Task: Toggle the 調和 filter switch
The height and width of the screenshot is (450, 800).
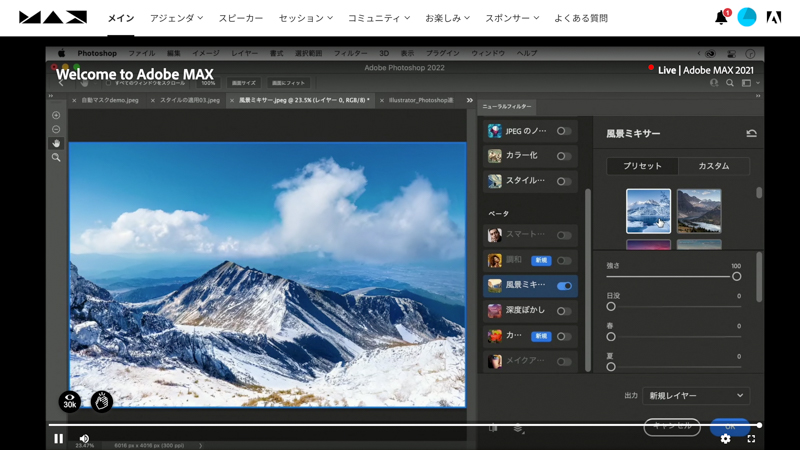Action: click(x=564, y=261)
